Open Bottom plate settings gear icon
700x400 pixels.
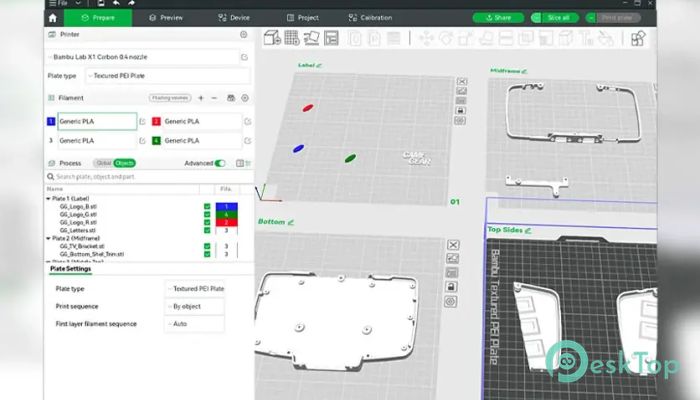point(450,302)
